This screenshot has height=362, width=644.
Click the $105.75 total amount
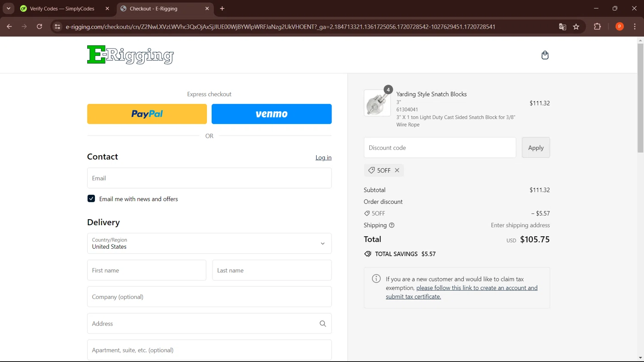tap(535, 239)
